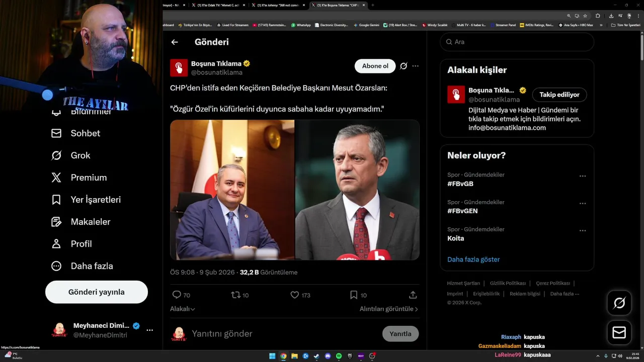
Task: Open Epic Games launcher from taskbar
Action: [350, 356]
